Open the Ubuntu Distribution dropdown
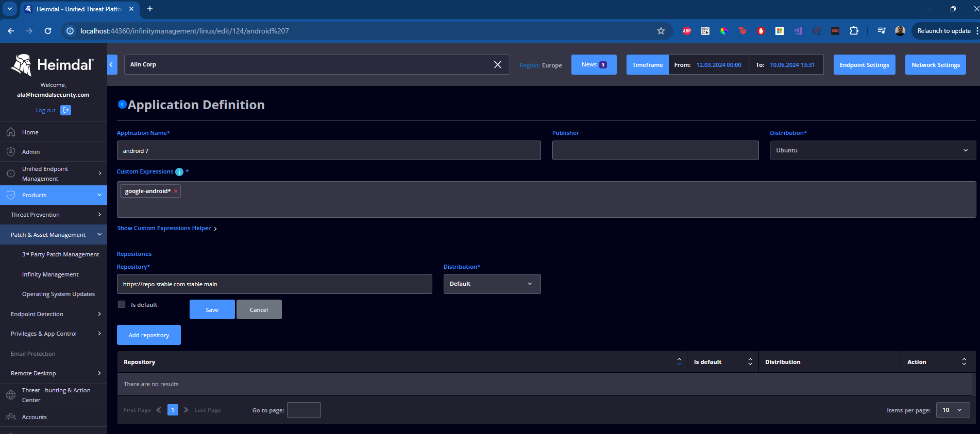 click(873, 150)
